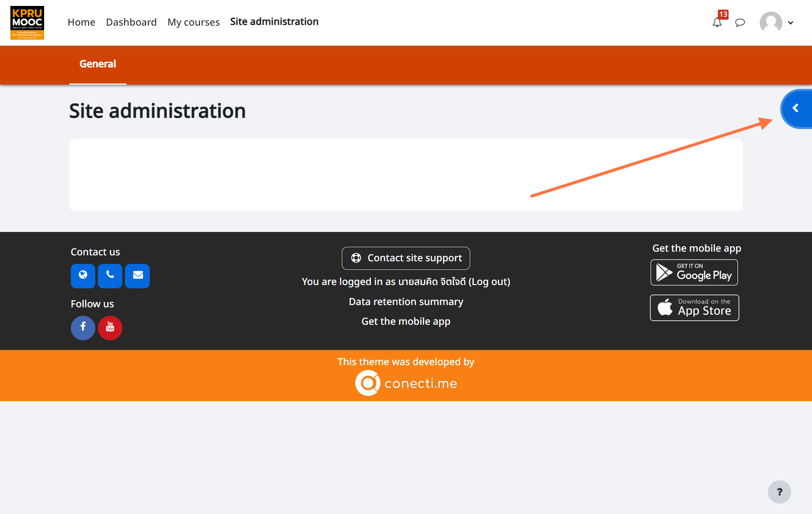
Task: Switch to the General tab
Action: coord(98,64)
